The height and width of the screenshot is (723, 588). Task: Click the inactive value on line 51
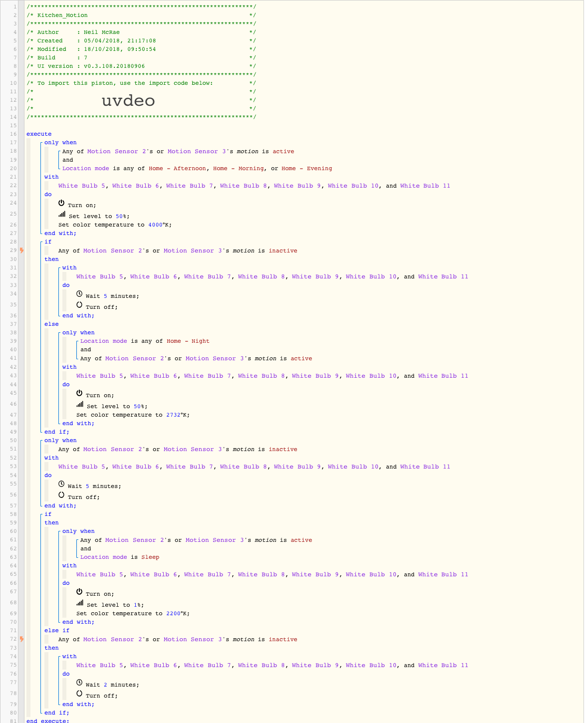click(283, 450)
